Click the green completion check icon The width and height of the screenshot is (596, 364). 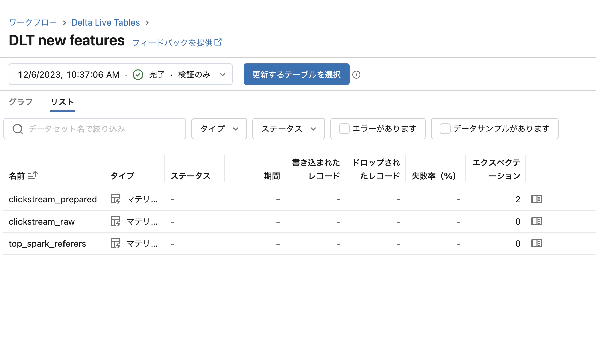pyautogui.click(x=138, y=74)
